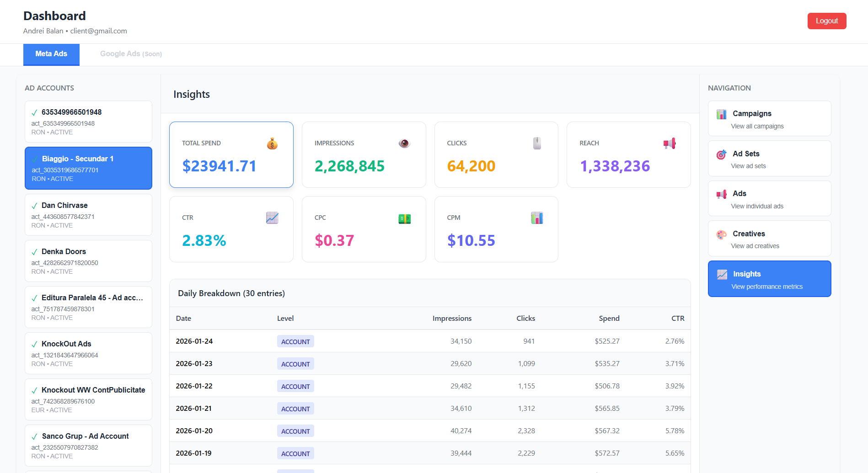Select the Dan Chirvase ad account
Screen dimensions: 868x473
coord(88,215)
